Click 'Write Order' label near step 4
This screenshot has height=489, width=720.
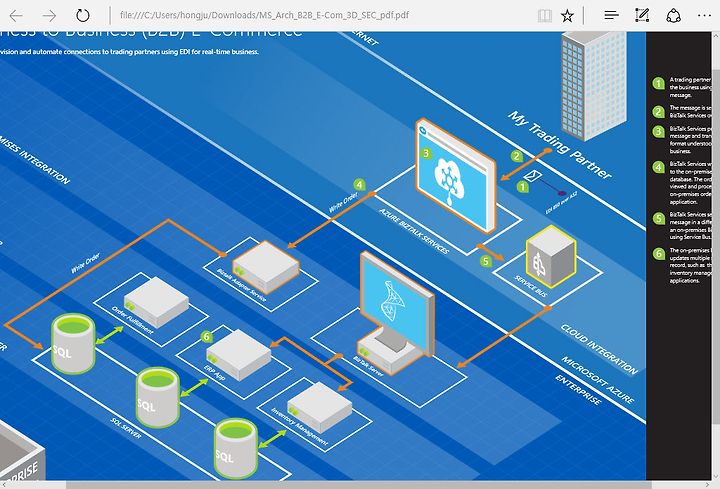tap(343, 202)
